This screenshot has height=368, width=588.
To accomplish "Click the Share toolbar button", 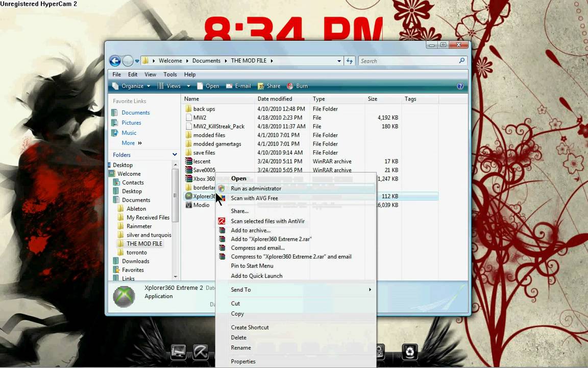I will pos(269,86).
